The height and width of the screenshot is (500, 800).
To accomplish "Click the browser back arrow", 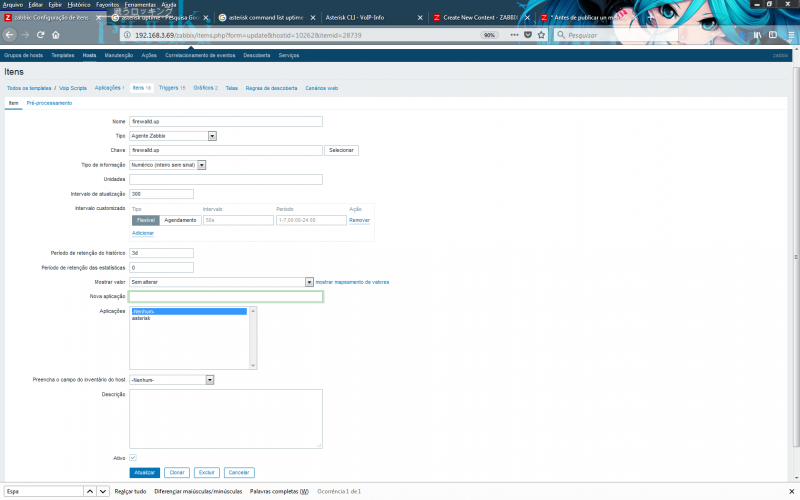I will point(10,35).
